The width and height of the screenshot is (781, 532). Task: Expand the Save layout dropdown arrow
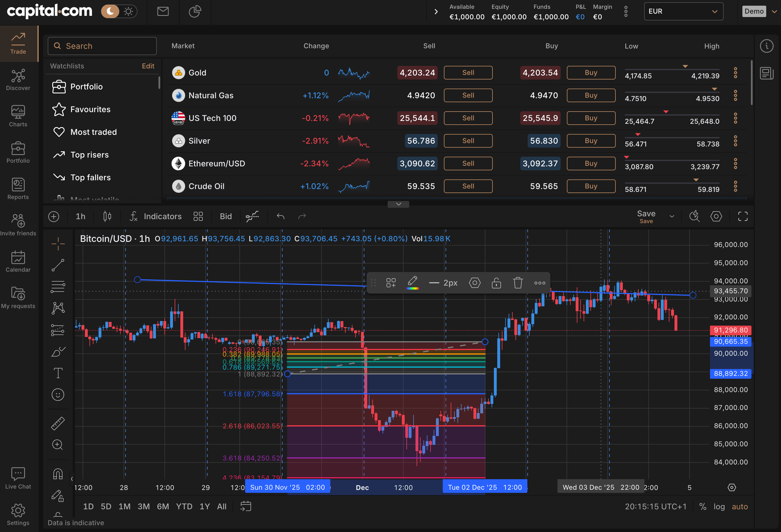pos(672,216)
